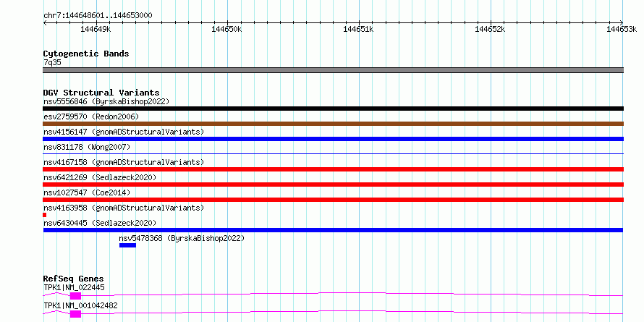
Task: Open nsv4167158 (gnomADStructuralVariants) label
Action: pyautogui.click(x=124, y=162)
